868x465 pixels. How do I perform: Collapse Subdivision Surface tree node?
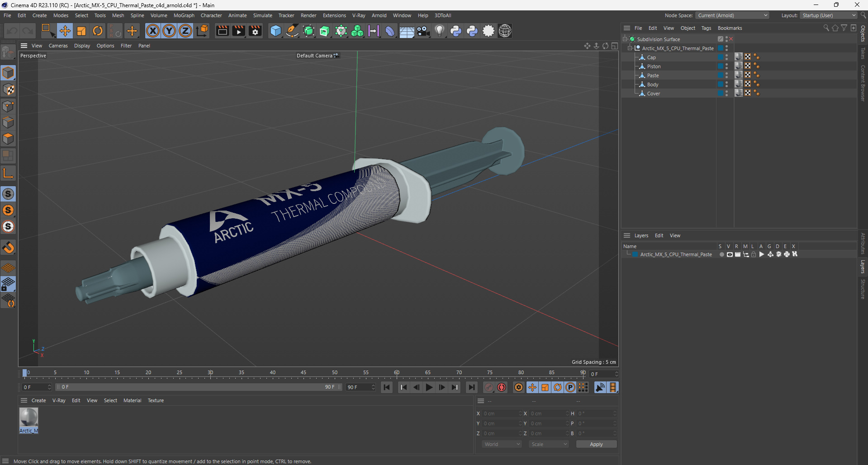(625, 39)
